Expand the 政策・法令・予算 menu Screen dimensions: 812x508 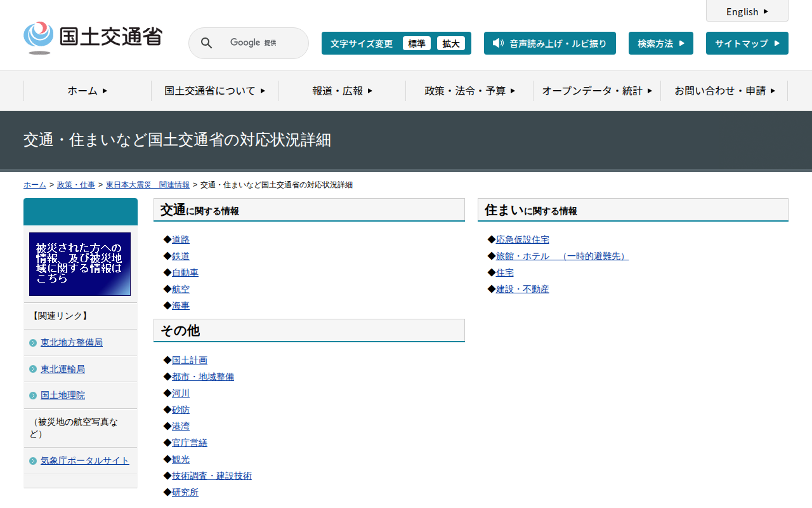[469, 91]
